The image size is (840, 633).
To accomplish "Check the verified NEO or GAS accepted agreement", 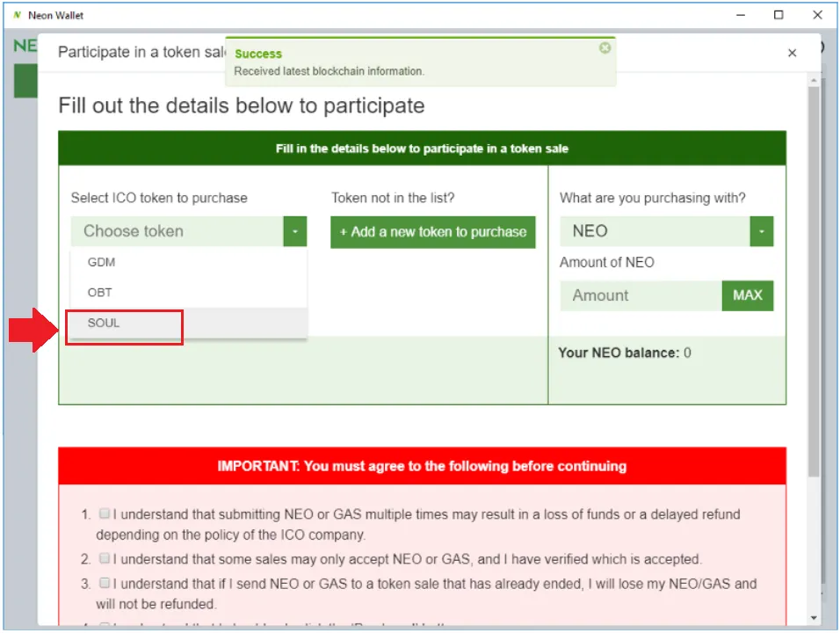I will [105, 558].
